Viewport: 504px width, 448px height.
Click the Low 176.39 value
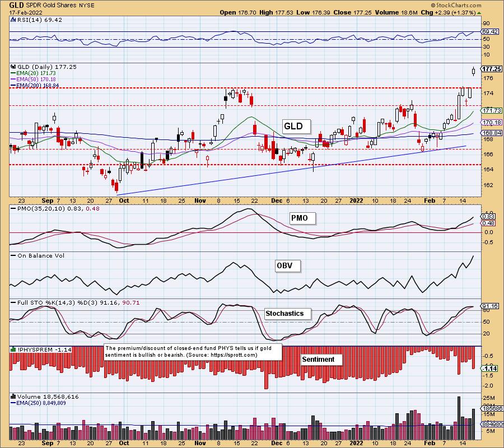click(x=313, y=12)
